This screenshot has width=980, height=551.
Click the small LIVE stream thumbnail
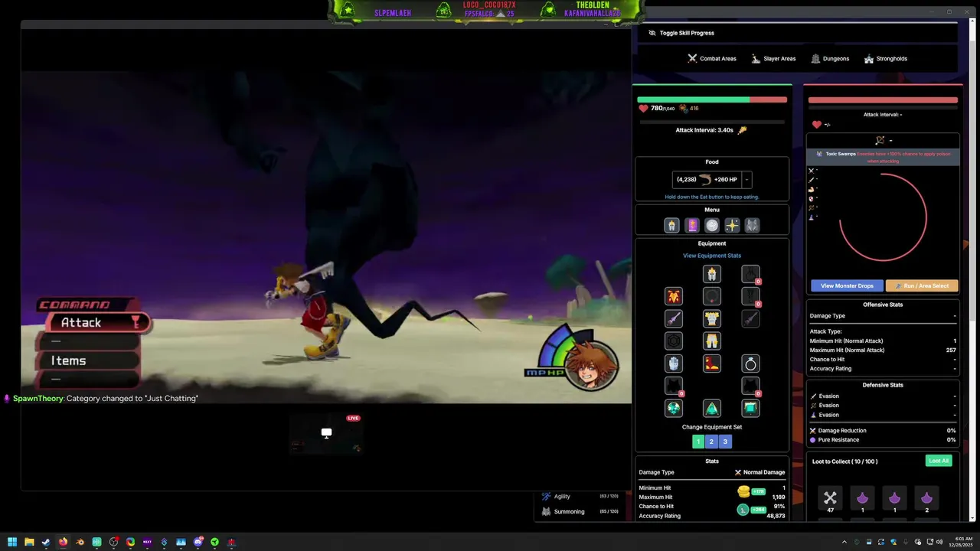pyautogui.click(x=326, y=435)
